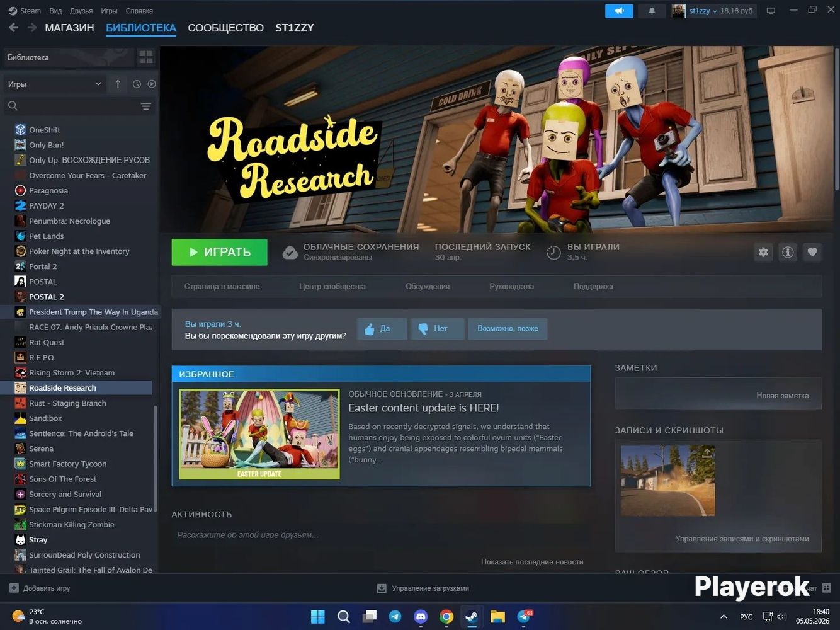Viewport: 840px width, 630px height.
Task: Open the friends and chat icon
Action: point(826,588)
